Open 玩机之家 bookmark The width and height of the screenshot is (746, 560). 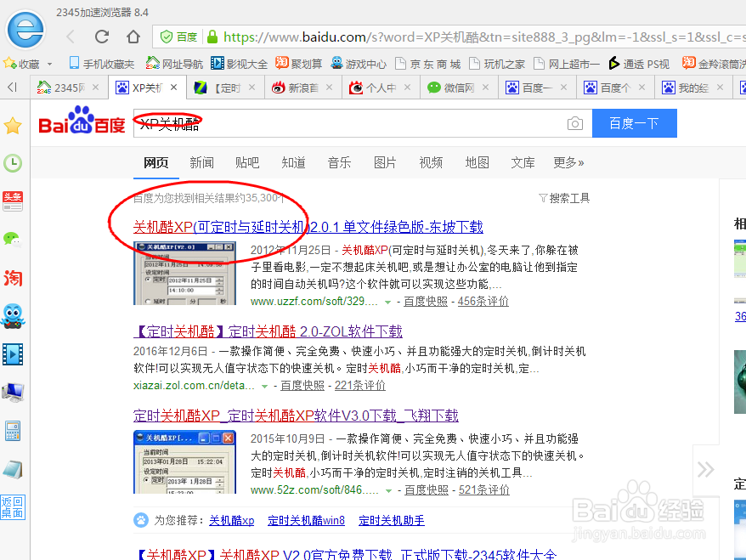pos(497,63)
